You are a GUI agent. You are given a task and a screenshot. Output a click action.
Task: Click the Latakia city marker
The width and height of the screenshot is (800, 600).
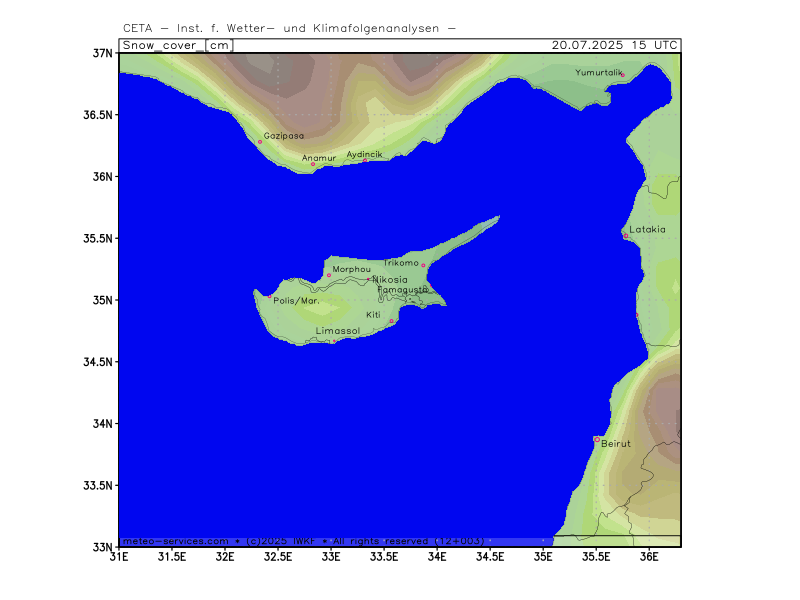(626, 236)
